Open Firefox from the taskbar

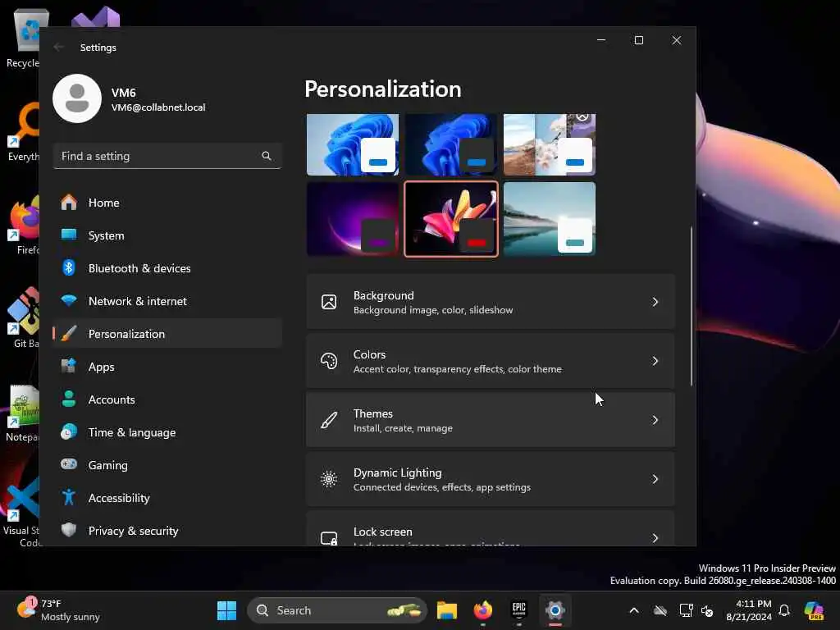[483, 610]
